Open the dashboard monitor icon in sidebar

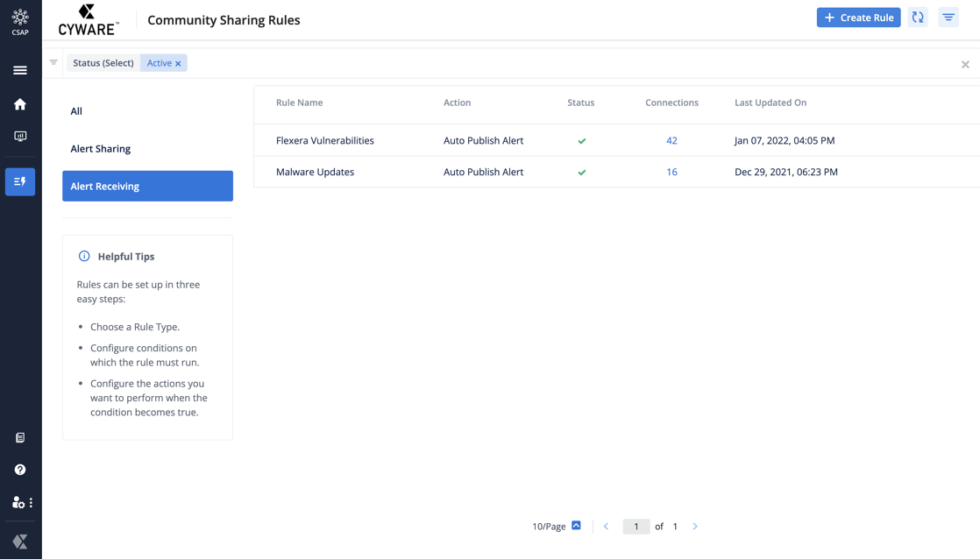20,137
